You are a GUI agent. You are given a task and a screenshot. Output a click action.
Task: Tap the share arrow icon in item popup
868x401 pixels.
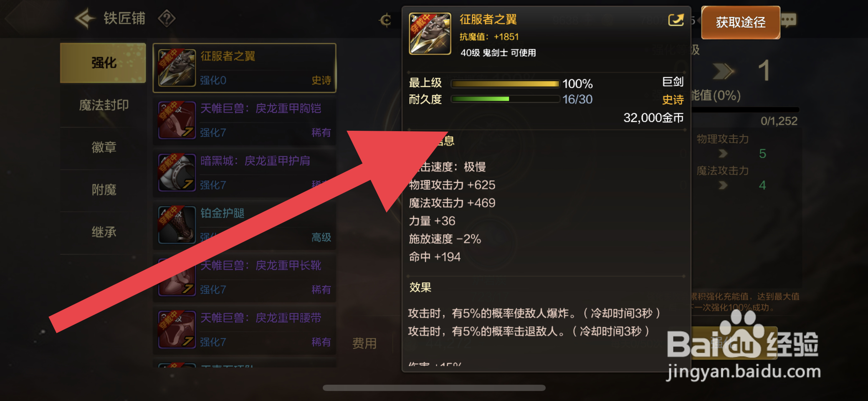pyautogui.click(x=676, y=20)
